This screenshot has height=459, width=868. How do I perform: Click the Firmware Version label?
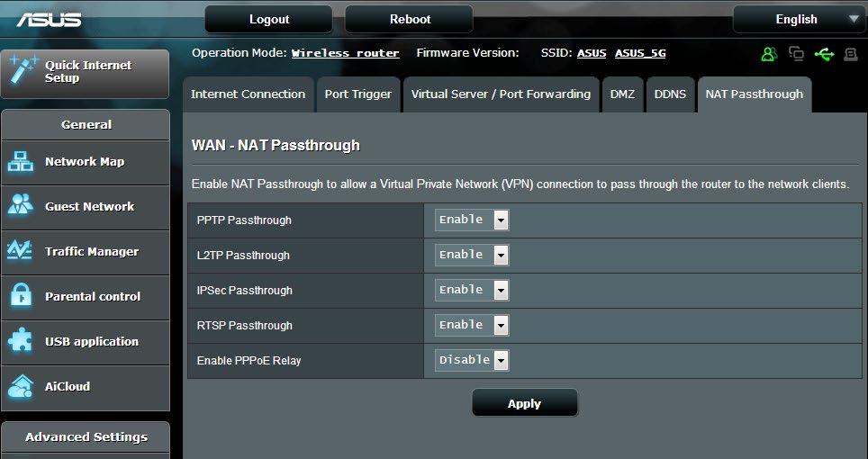[x=468, y=52]
